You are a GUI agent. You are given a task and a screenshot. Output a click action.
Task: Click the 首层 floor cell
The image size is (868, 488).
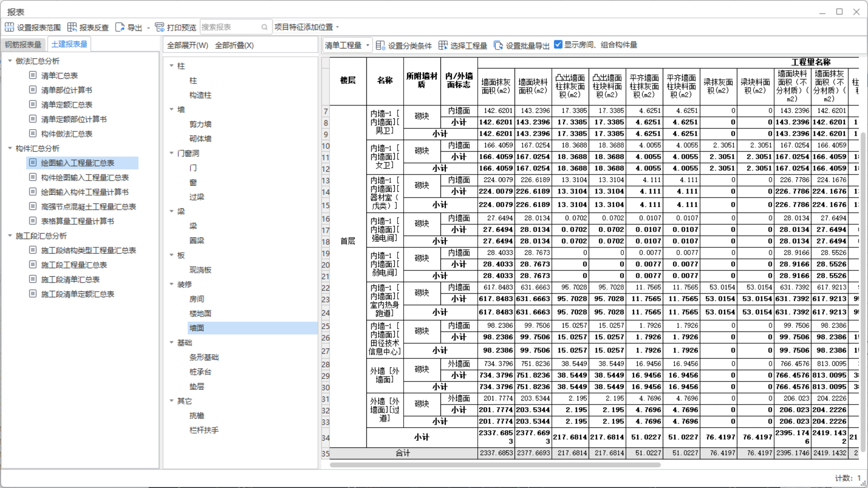tap(348, 241)
